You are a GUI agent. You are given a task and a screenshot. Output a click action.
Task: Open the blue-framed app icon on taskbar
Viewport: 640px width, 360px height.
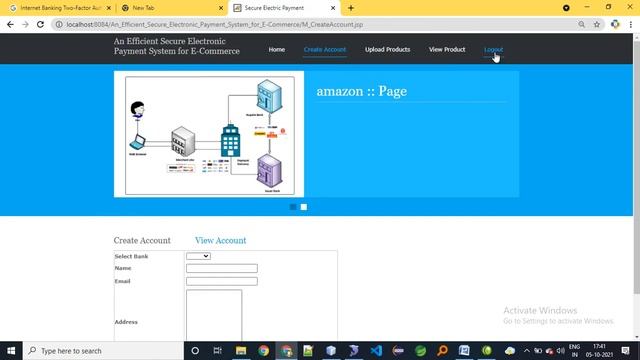point(464,351)
